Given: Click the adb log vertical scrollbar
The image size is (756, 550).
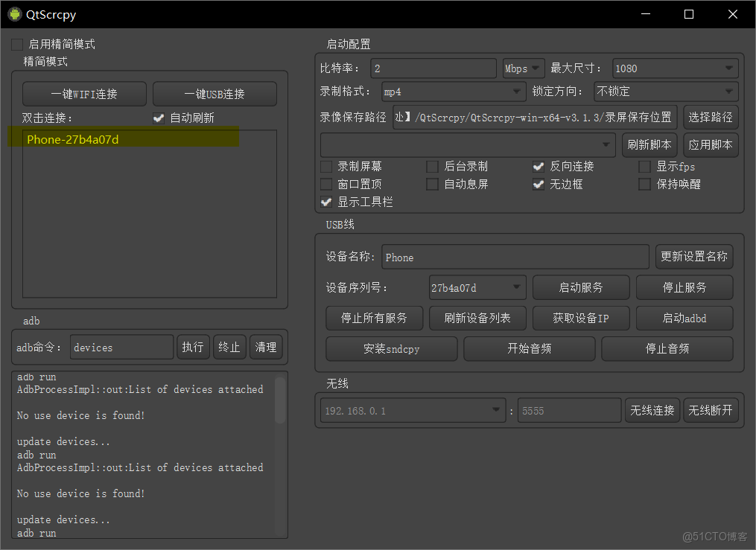Looking at the screenshot, I should 280,400.
